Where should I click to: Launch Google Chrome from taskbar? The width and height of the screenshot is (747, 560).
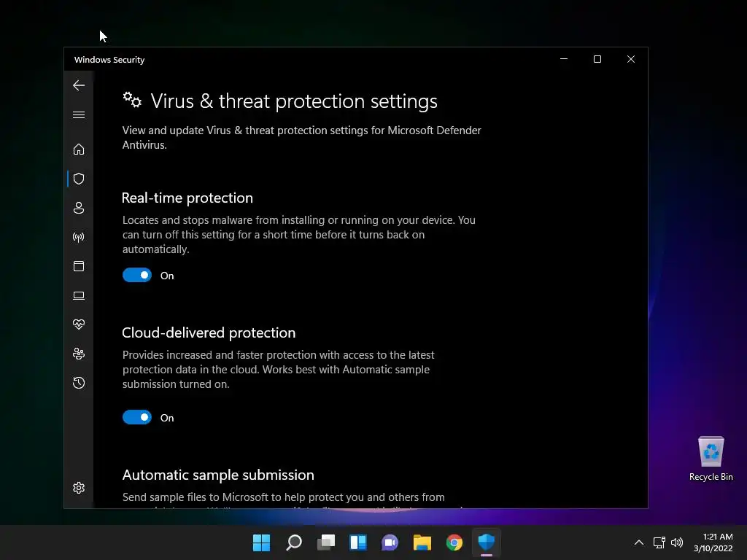(x=454, y=542)
